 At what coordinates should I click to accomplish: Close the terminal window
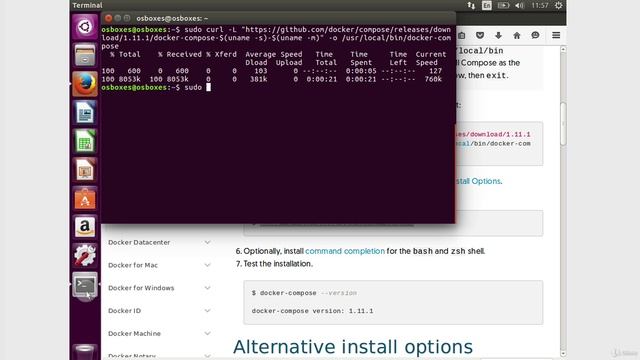coord(108,18)
